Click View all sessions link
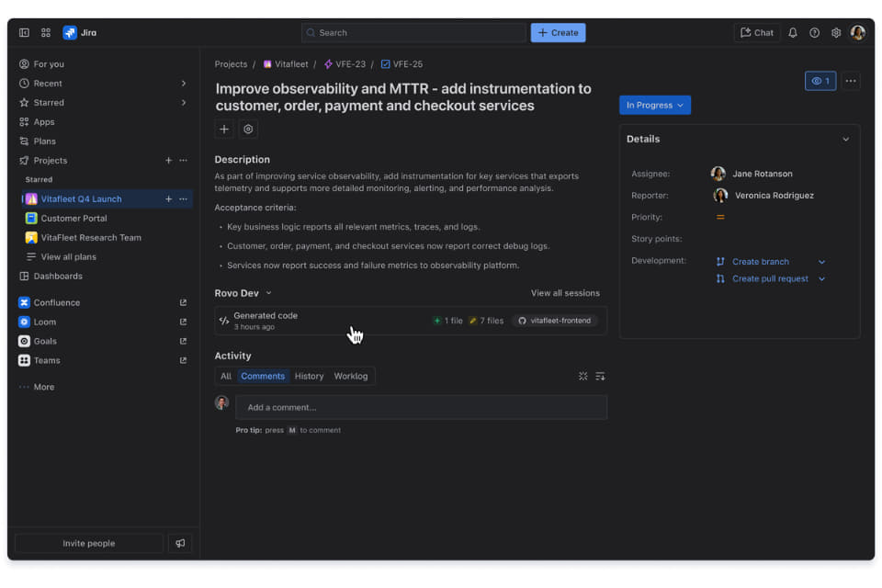882x588 pixels. point(565,293)
